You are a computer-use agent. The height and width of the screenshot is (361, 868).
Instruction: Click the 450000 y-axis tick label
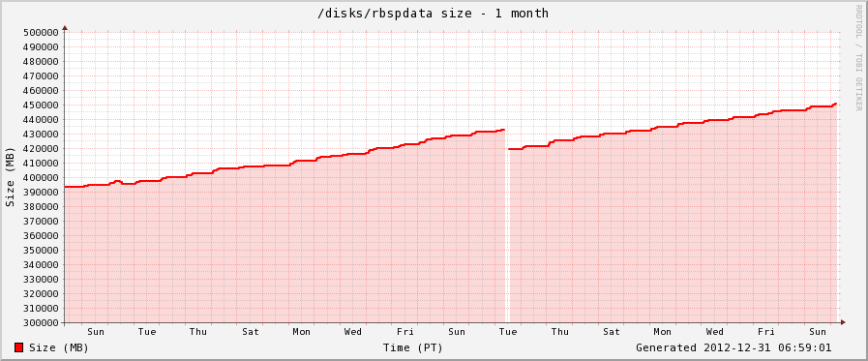click(41, 105)
